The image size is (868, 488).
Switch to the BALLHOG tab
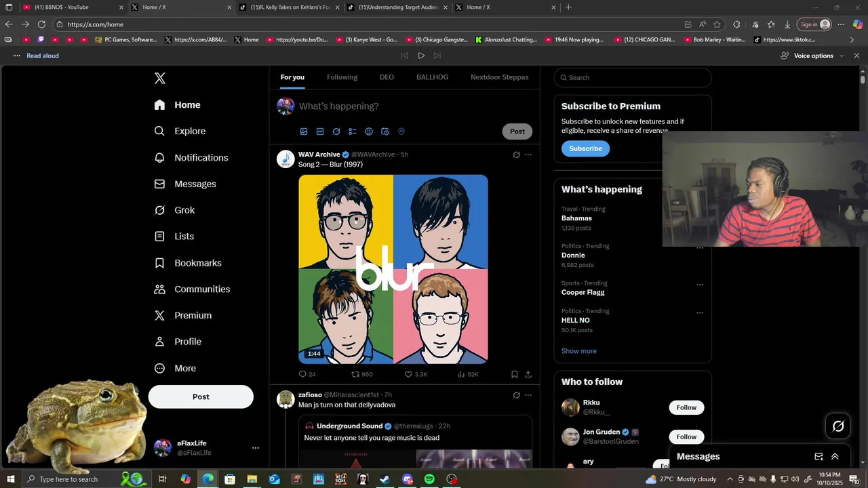click(x=432, y=77)
